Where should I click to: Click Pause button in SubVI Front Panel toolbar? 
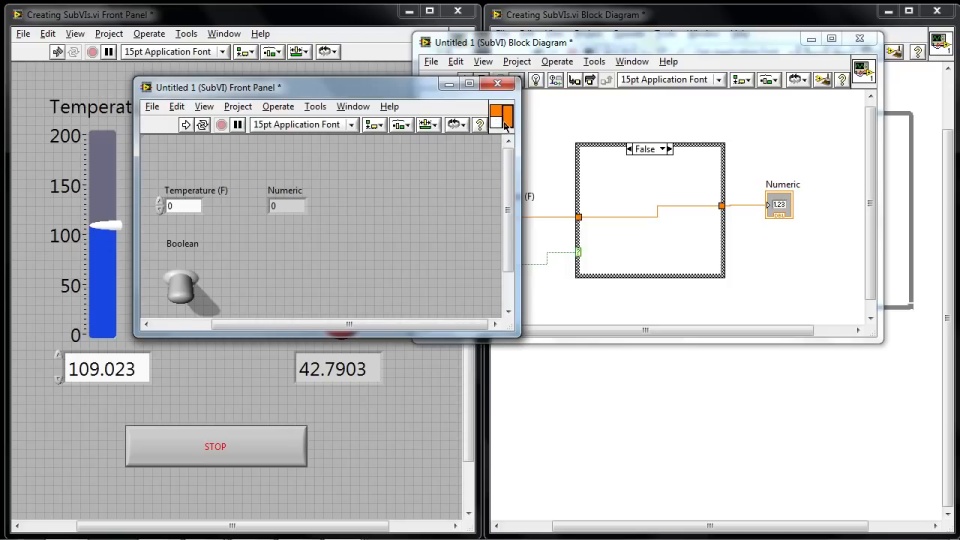pos(238,125)
